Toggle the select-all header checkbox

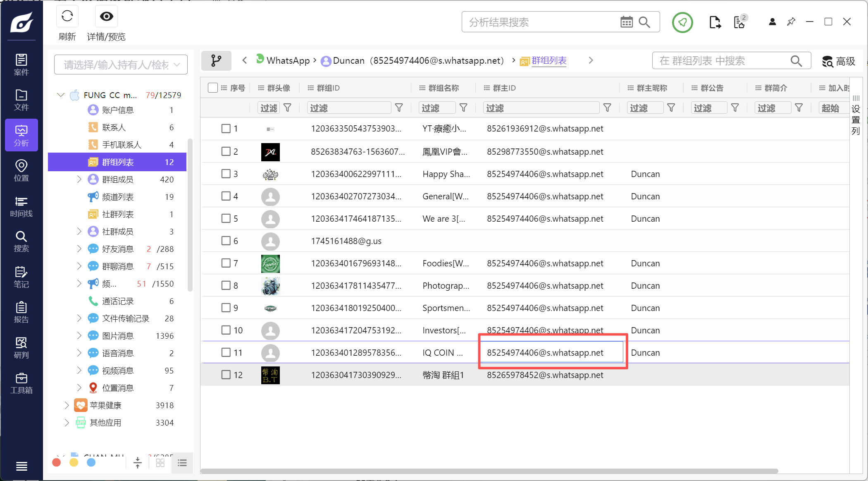213,88
